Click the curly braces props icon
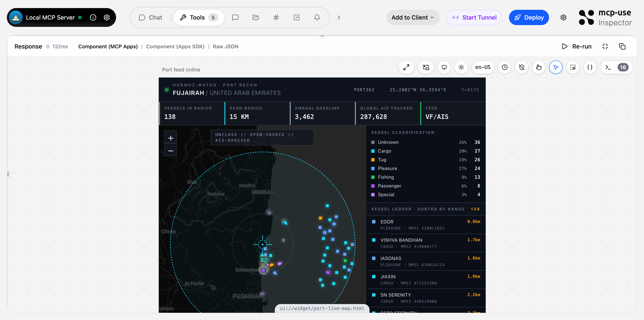This screenshot has width=644, height=320. coord(590,67)
